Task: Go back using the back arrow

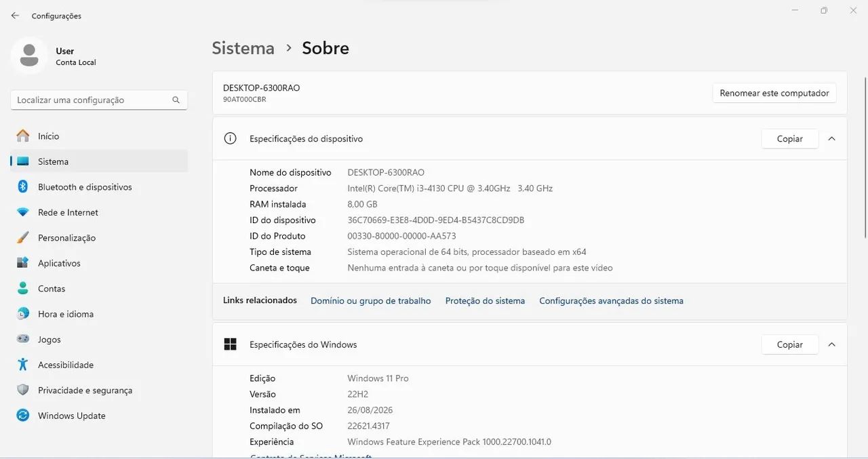Action: (x=15, y=16)
